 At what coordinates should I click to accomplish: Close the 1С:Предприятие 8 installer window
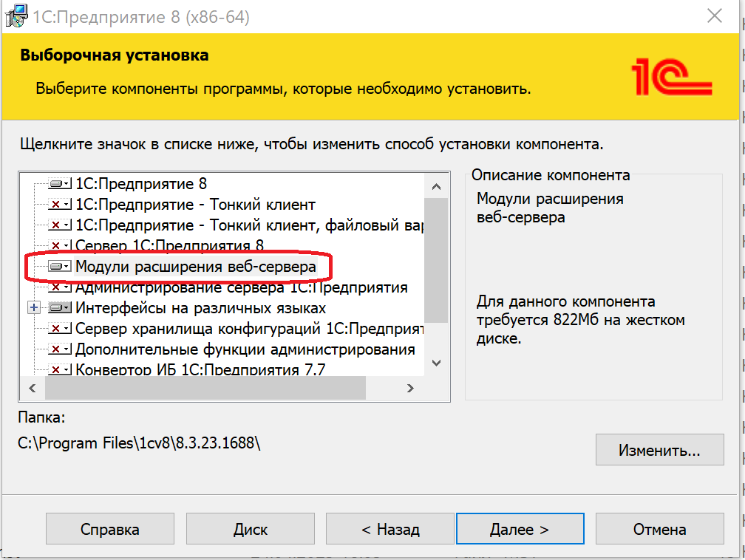coord(714,16)
